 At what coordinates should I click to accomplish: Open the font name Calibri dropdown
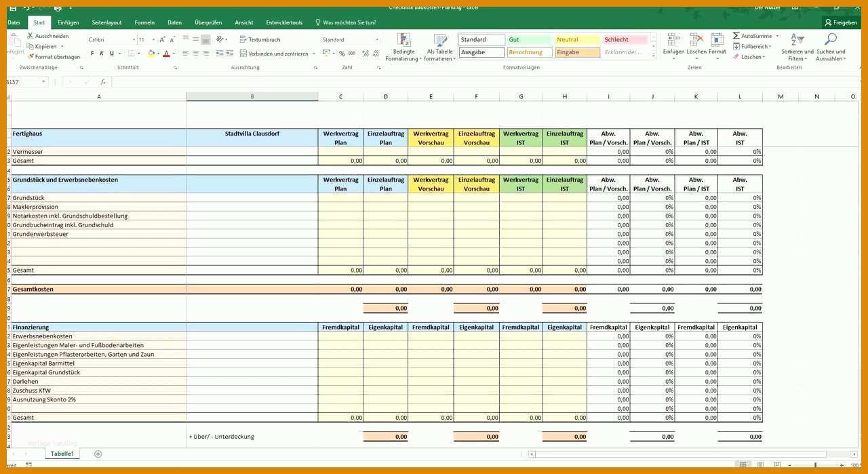coord(134,39)
